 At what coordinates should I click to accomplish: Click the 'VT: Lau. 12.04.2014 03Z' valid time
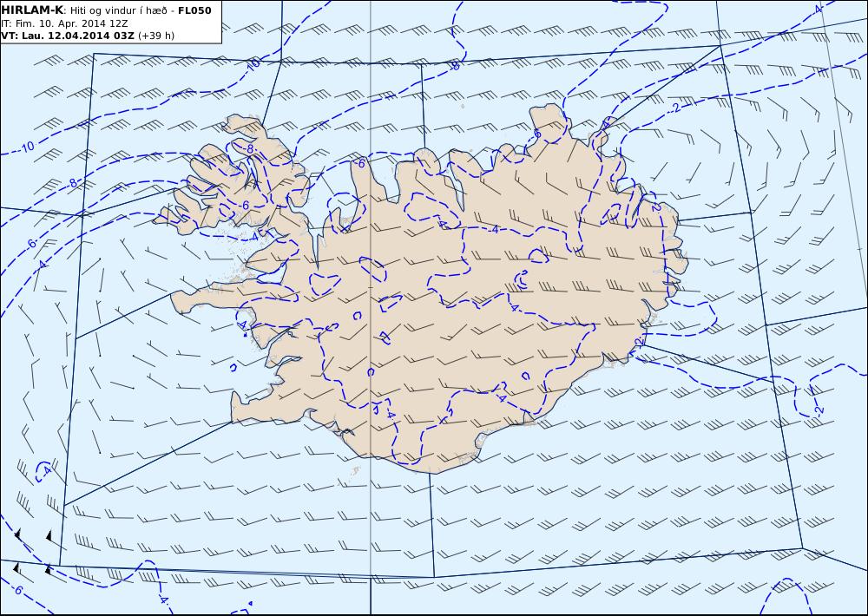pos(68,36)
